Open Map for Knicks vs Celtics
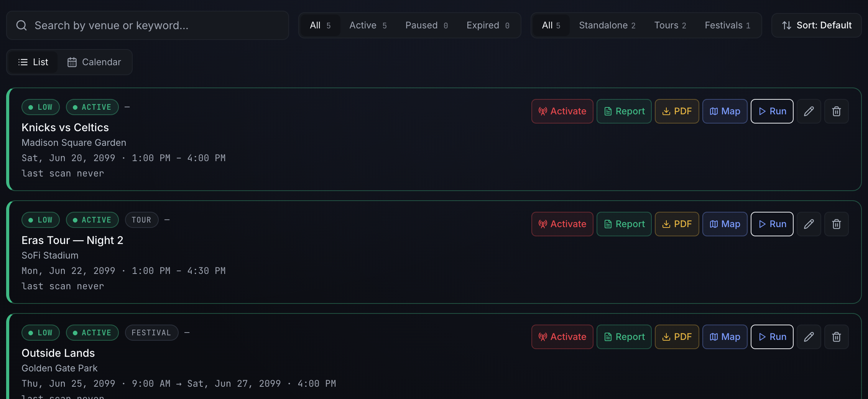Viewport: 868px width, 399px height. click(725, 111)
